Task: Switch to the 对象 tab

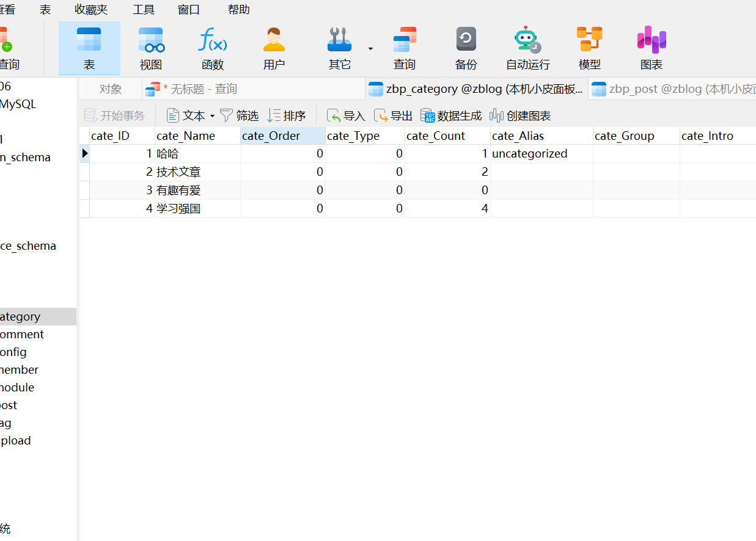Action: (x=111, y=89)
